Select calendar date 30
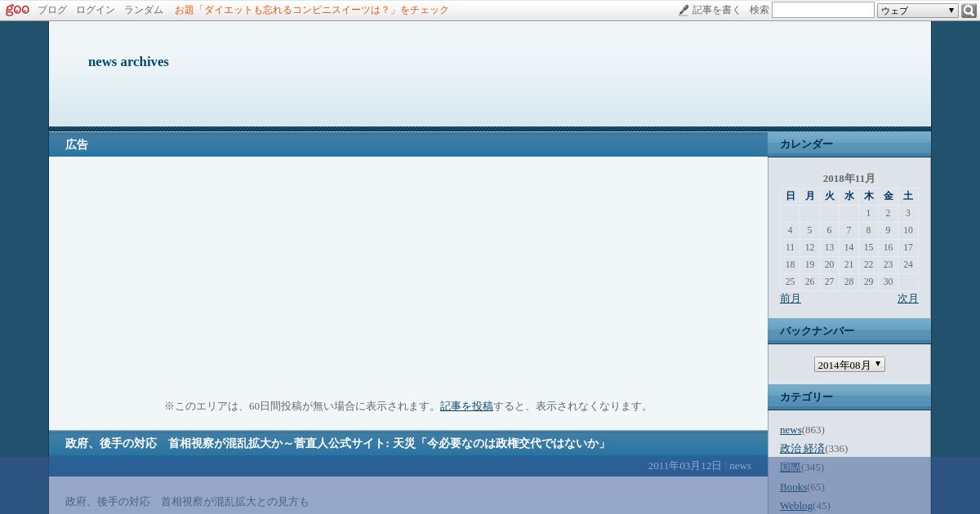The height and width of the screenshot is (514, 980). (888, 281)
